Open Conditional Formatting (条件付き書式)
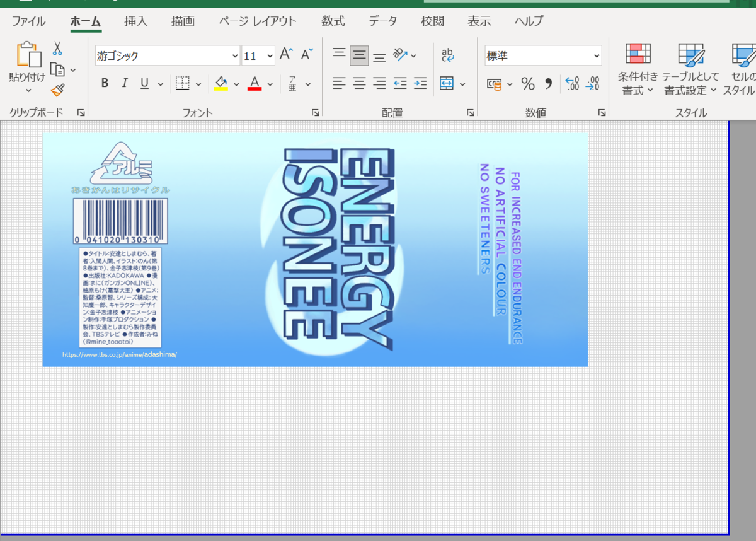 pyautogui.click(x=638, y=69)
